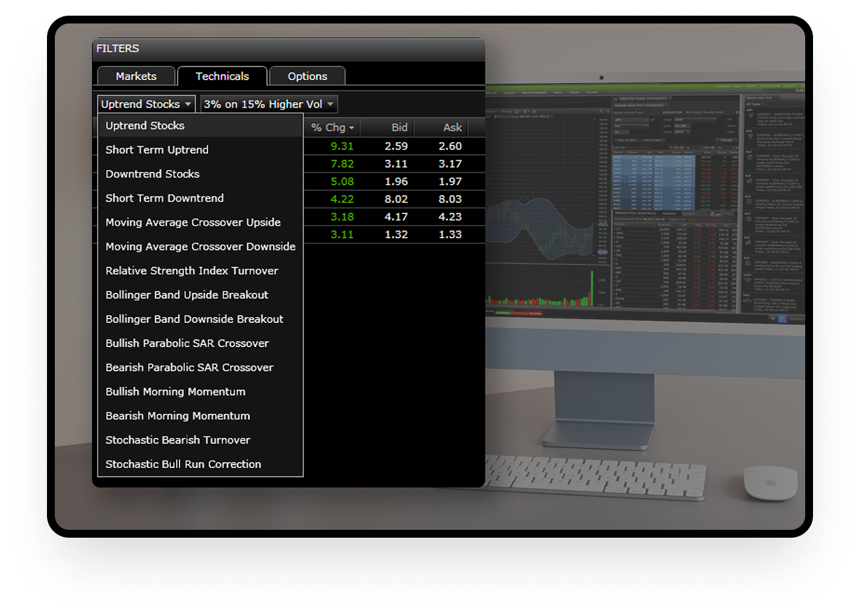Sort by % Chg column header

[332, 128]
